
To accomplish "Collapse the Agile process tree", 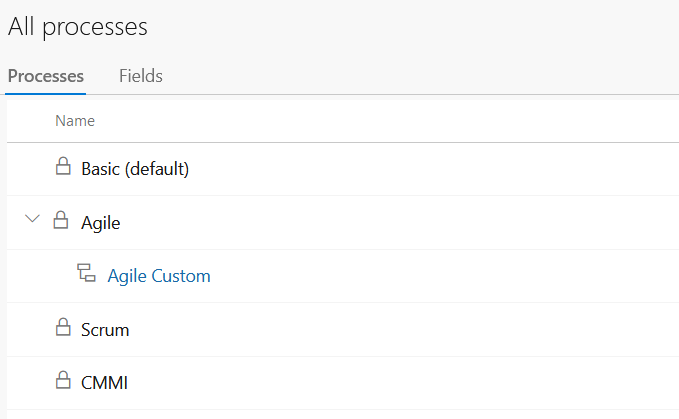I will (x=32, y=219).
